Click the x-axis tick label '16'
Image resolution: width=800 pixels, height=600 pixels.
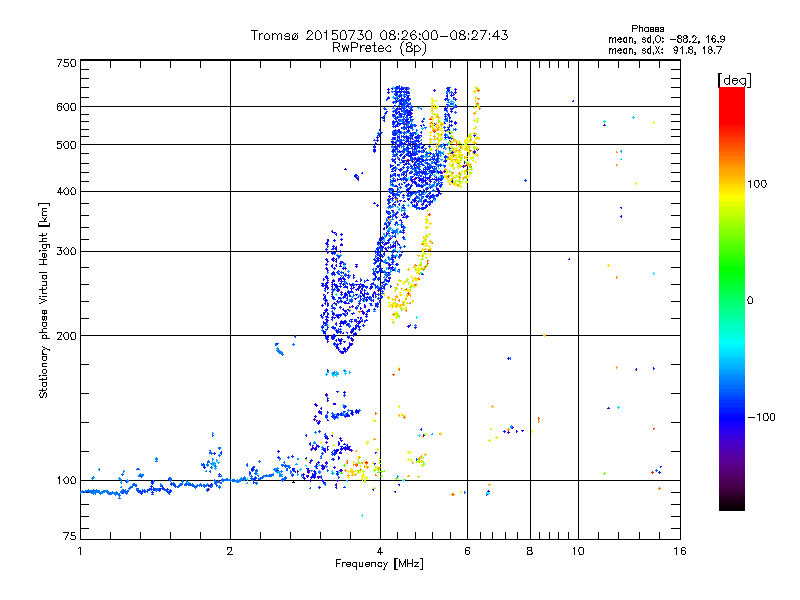680,551
